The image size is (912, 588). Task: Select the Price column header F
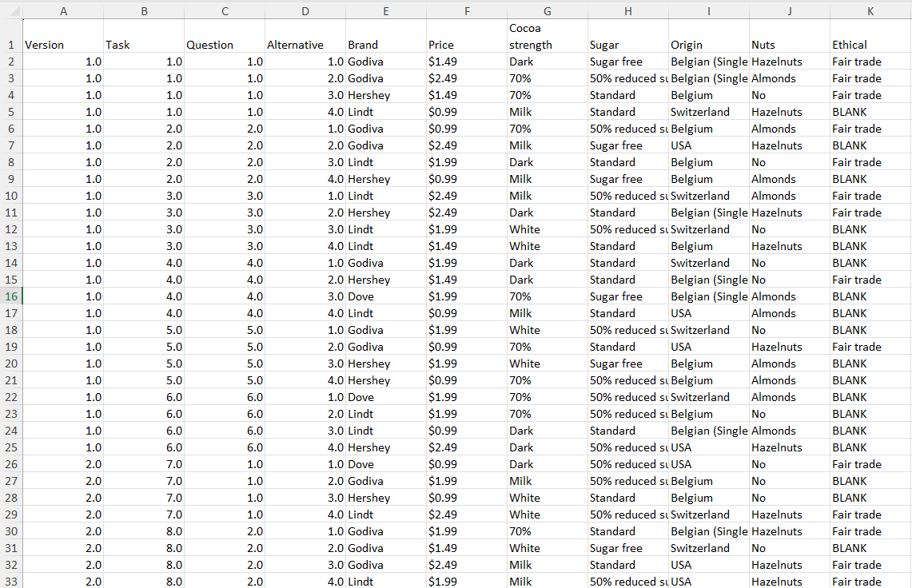(x=467, y=10)
